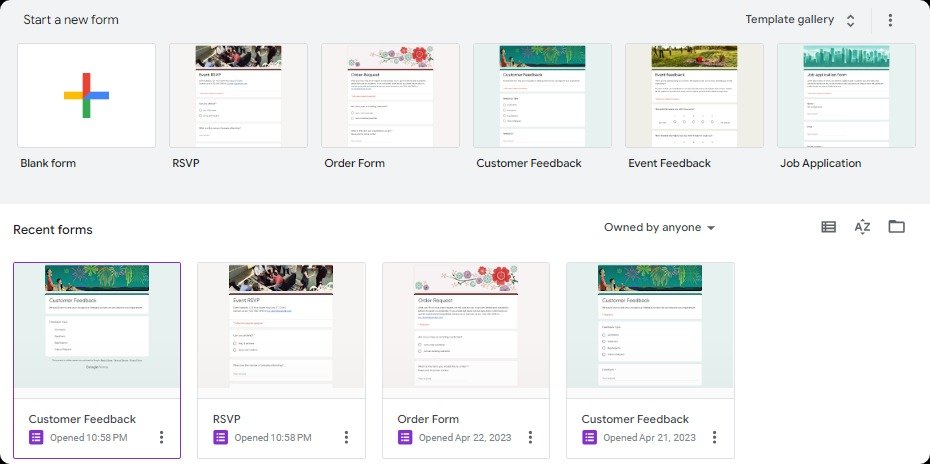Expand the Template gallery arrows
930x464 pixels.
(x=850, y=21)
